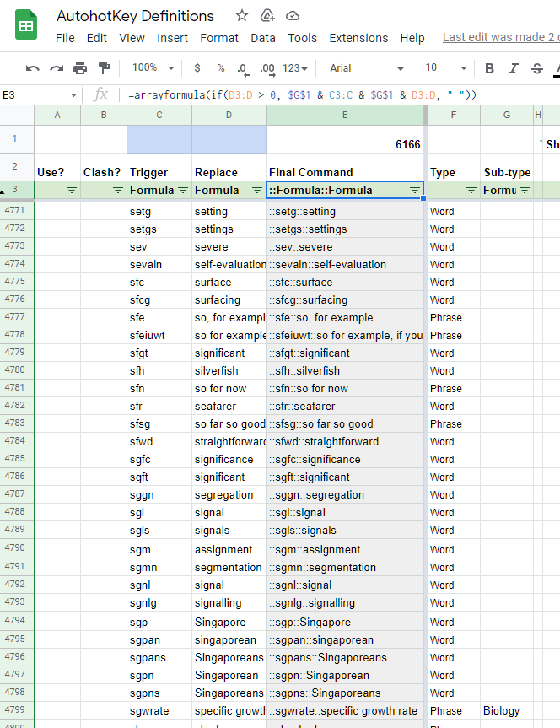Open the Help menu

(x=412, y=38)
